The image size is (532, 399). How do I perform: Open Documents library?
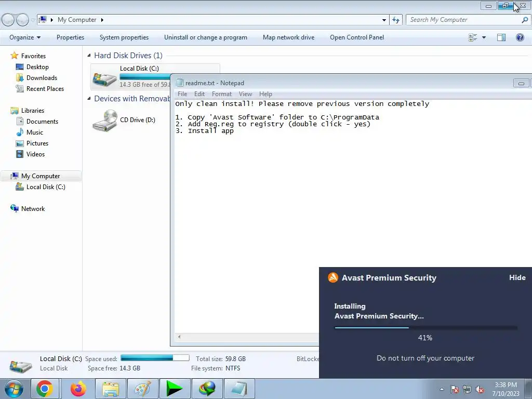click(x=43, y=122)
